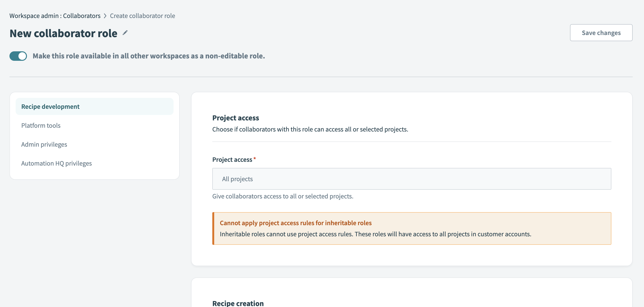
Task: Click the pencil icon to rename role
Action: point(125,33)
